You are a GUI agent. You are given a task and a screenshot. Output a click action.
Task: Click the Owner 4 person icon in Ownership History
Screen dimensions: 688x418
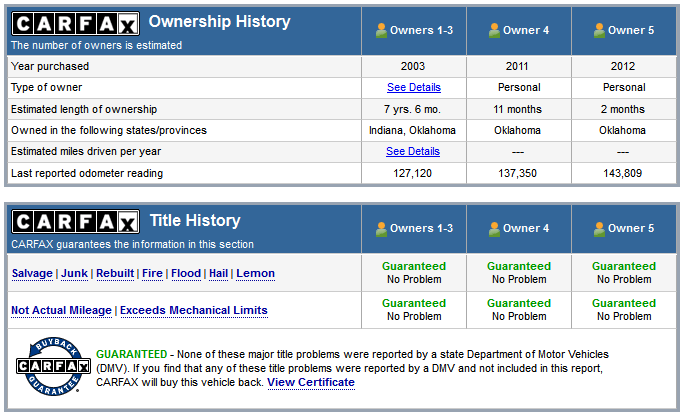tap(494, 30)
